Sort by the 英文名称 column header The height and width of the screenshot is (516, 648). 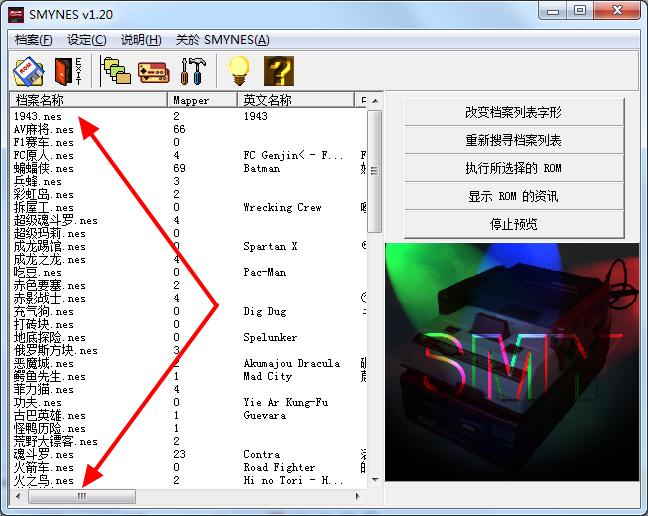[296, 100]
